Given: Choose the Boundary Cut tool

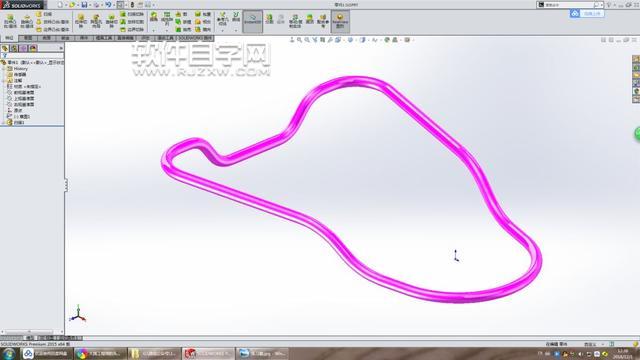Looking at the screenshot, I should (132, 30).
